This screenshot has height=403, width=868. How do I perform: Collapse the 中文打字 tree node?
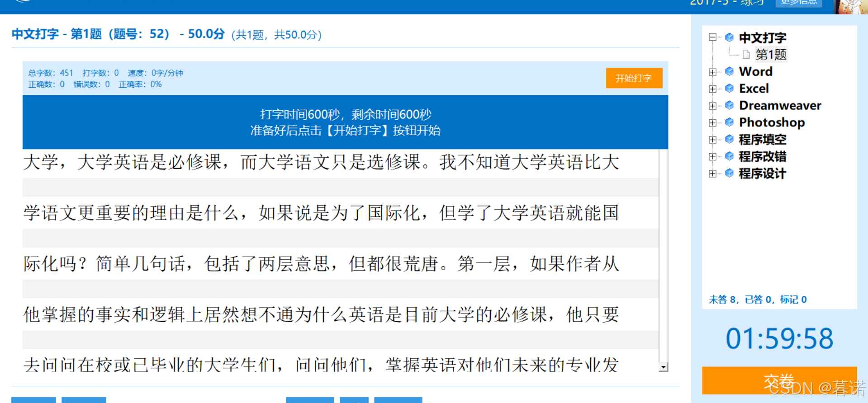[713, 37]
